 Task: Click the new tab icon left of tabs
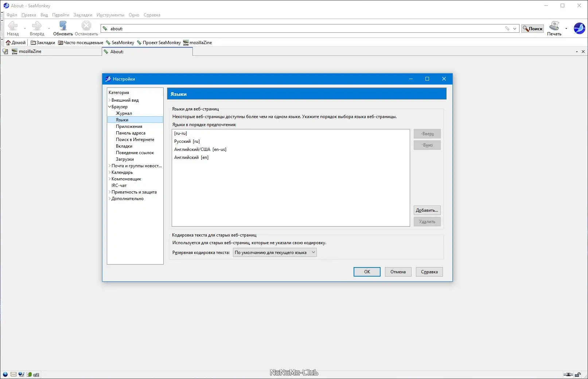(x=5, y=51)
